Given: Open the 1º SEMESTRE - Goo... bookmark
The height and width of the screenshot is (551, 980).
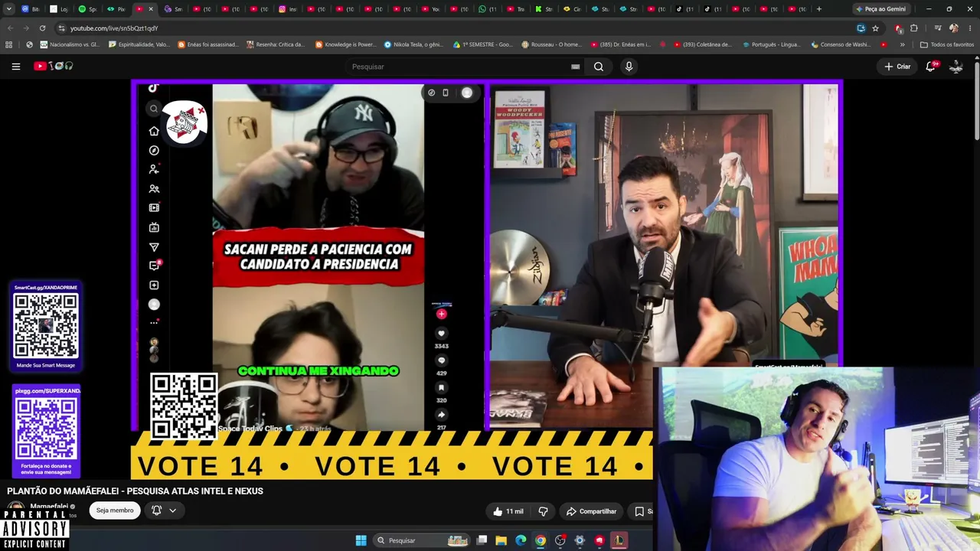Looking at the screenshot, I should 482,44.
